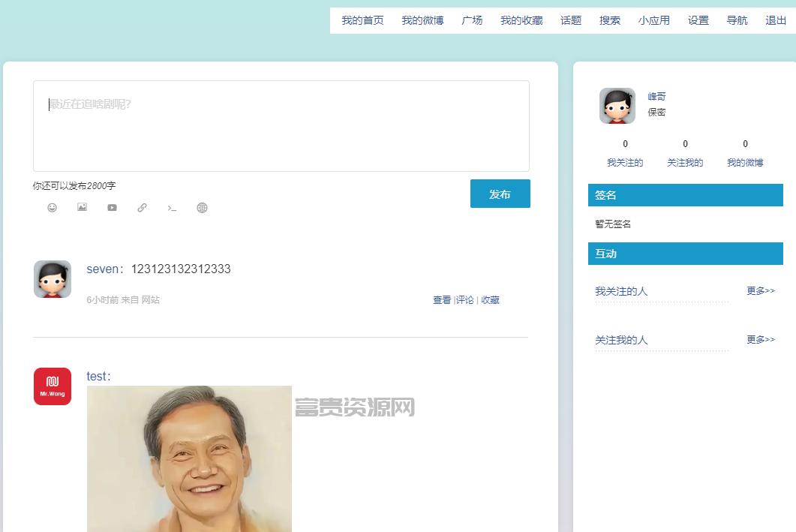Click 查看 on seven's post
Image resolution: width=796 pixels, height=532 pixels.
point(442,300)
